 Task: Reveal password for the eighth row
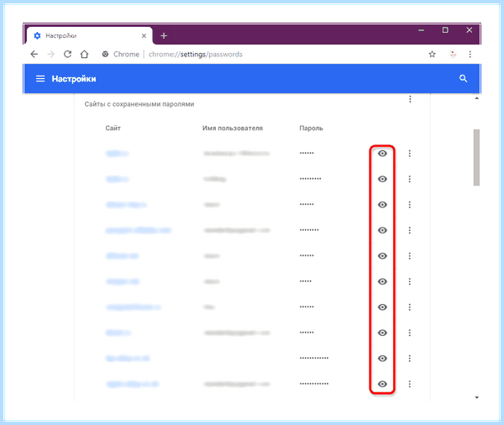(382, 333)
